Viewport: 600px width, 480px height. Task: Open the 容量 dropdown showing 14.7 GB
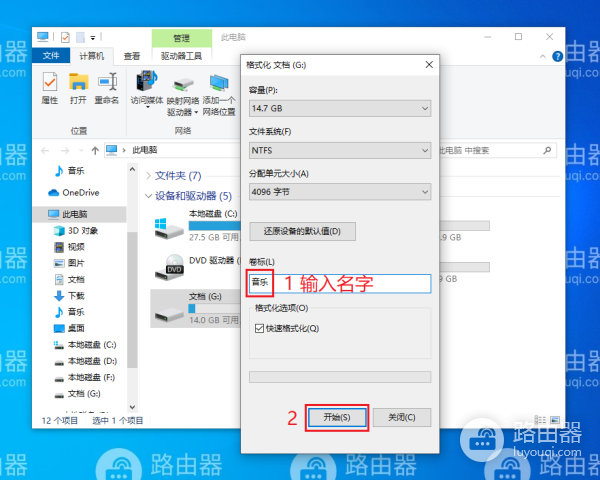point(340,108)
